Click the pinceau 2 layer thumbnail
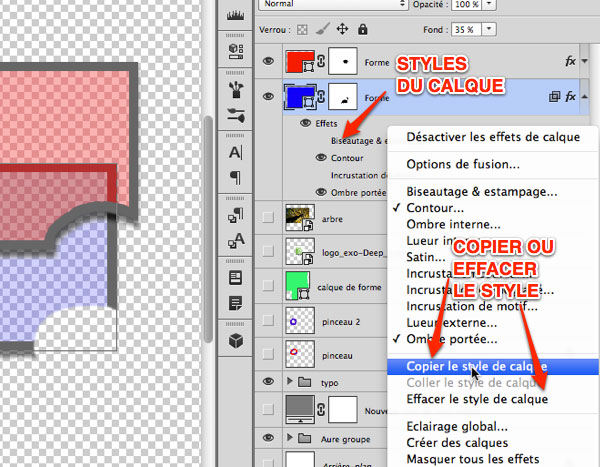 [x=300, y=320]
